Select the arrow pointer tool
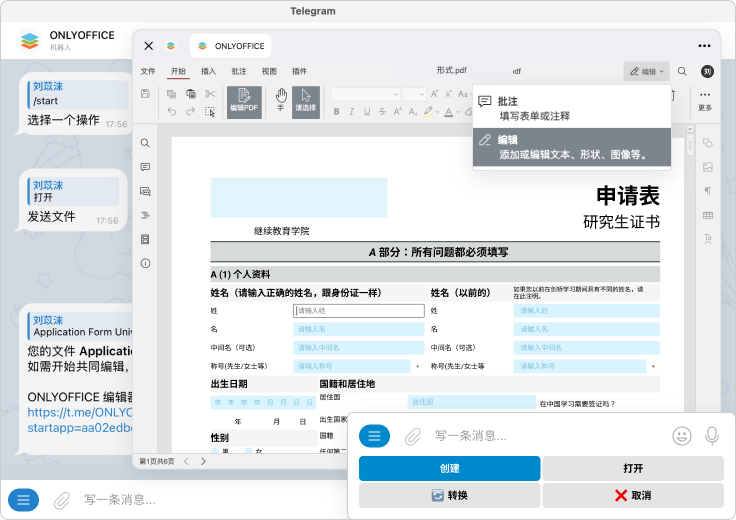Screen dimensions: 736x520 306,102
